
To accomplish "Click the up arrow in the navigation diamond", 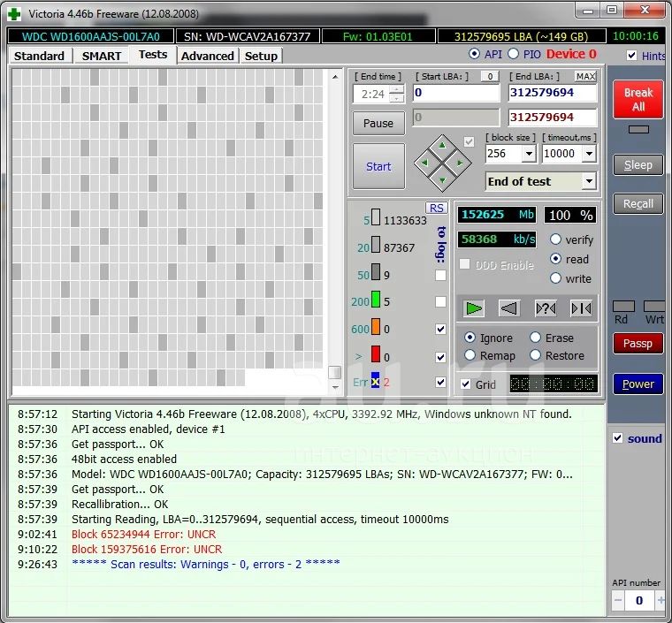I will tap(442, 146).
